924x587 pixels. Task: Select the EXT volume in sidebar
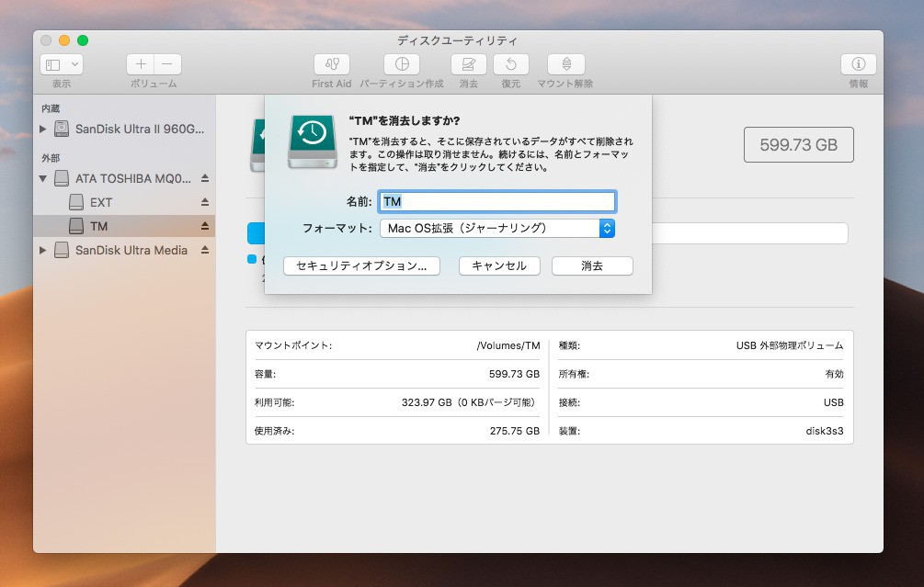(101, 202)
